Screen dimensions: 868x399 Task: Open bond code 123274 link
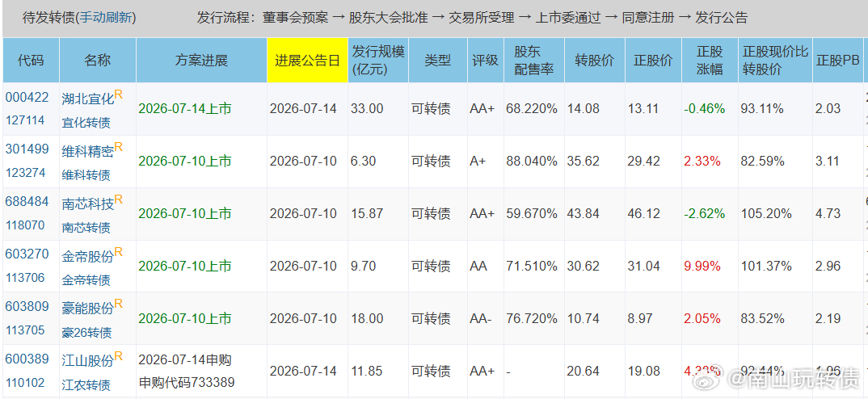tap(27, 173)
